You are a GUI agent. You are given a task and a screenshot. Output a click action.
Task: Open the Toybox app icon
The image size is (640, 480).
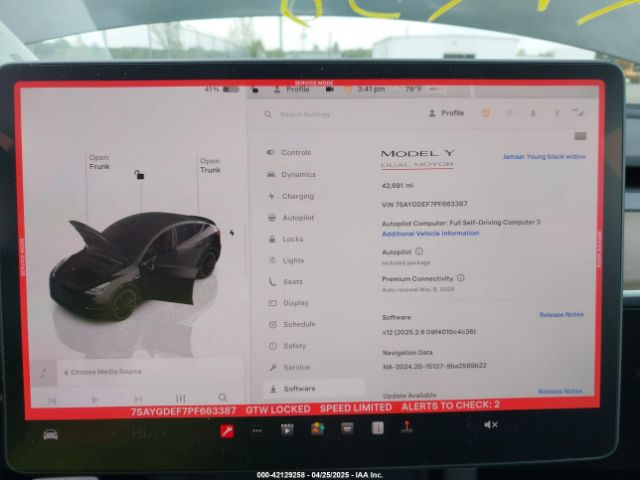point(318,429)
